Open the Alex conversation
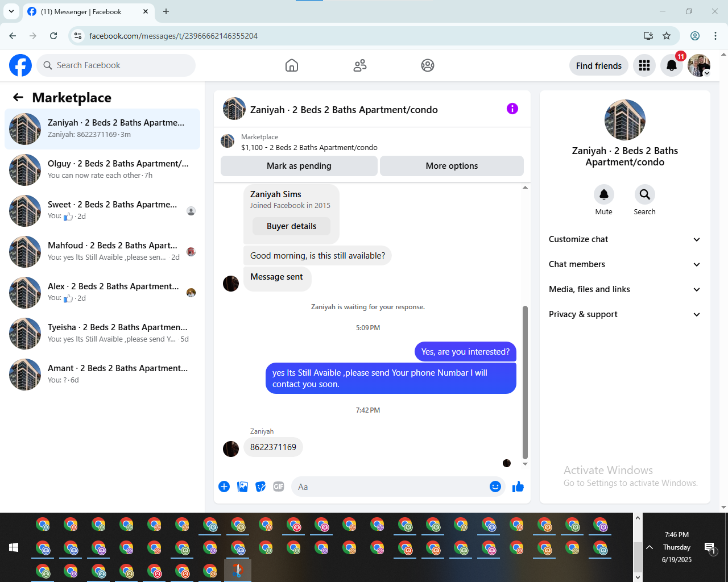The height and width of the screenshot is (582, 728). point(102,293)
